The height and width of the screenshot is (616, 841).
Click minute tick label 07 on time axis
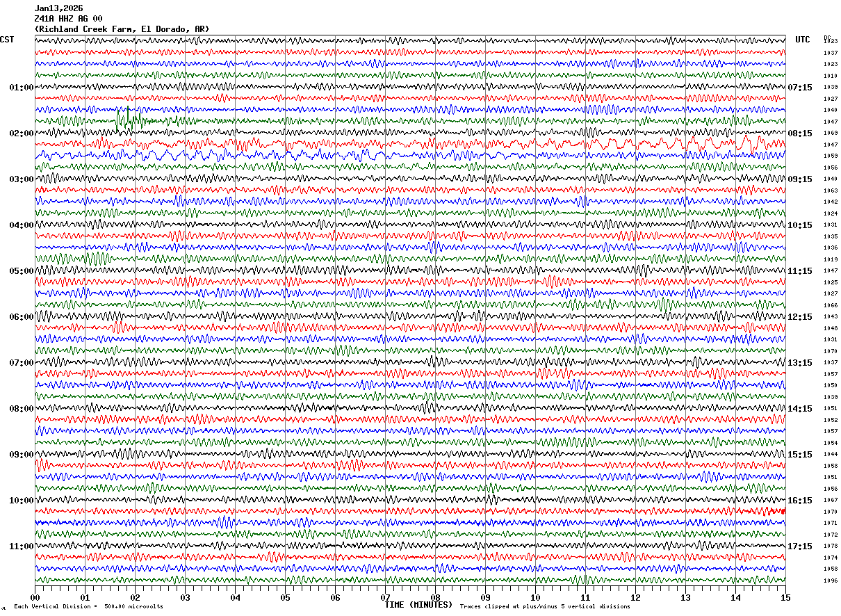(x=385, y=597)
